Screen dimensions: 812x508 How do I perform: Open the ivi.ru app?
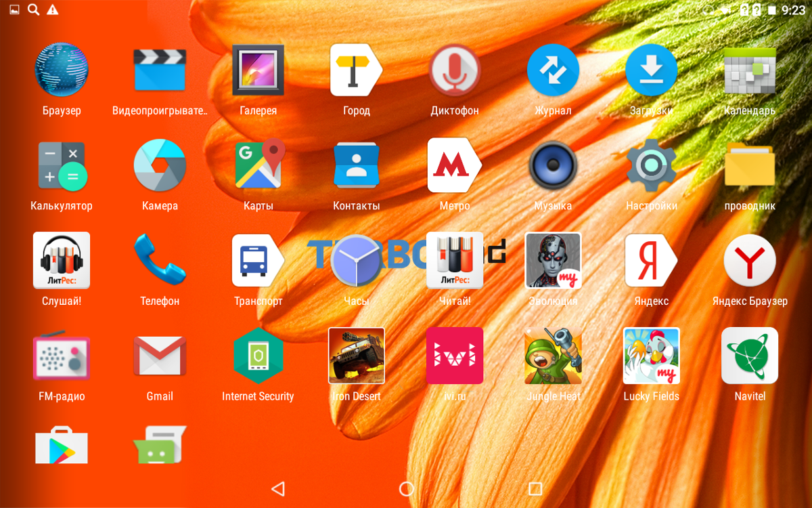tap(455, 356)
